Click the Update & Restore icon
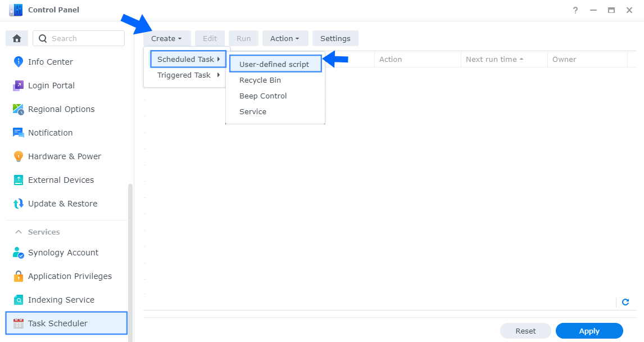Screen dimensions: 644x342 (x=19, y=204)
